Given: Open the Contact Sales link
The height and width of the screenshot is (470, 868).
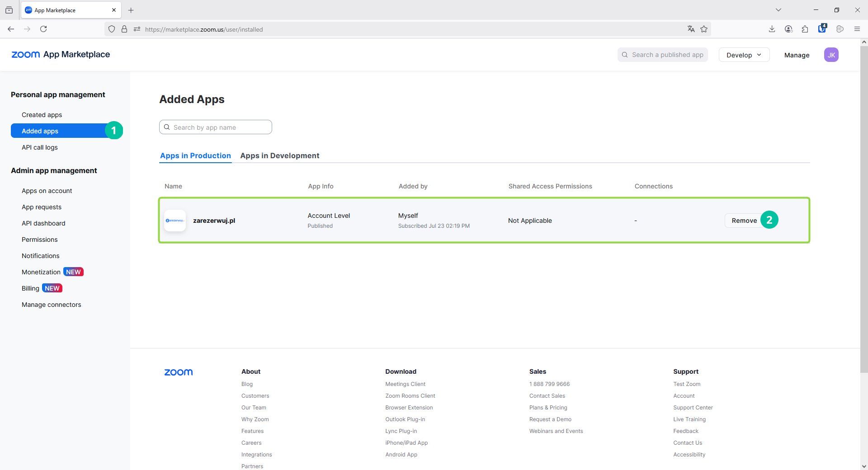Looking at the screenshot, I should pyautogui.click(x=547, y=396).
